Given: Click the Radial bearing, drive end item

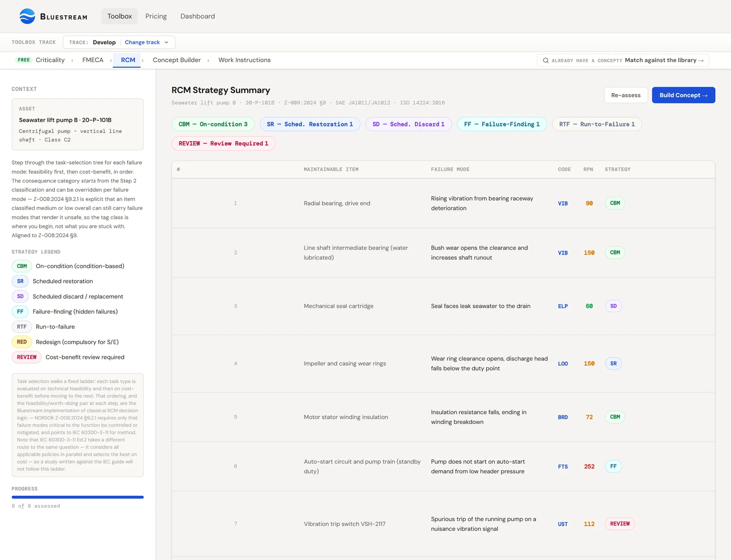Looking at the screenshot, I should (337, 203).
